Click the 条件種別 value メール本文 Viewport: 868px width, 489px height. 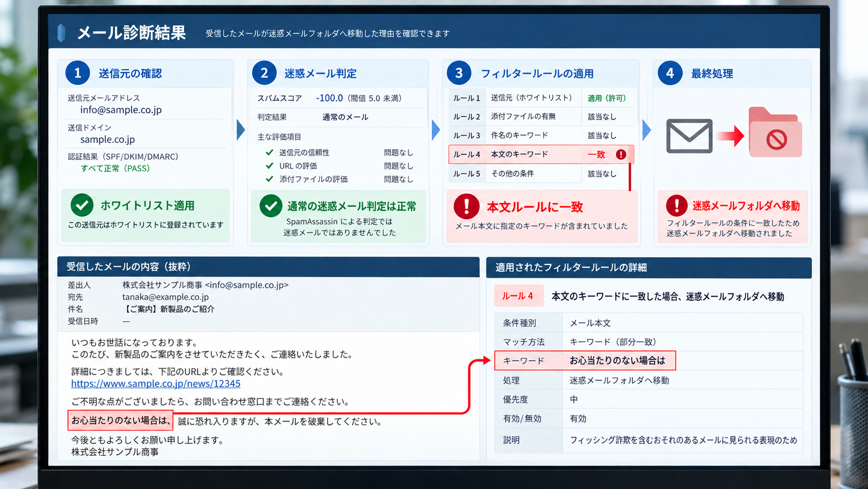[590, 323]
